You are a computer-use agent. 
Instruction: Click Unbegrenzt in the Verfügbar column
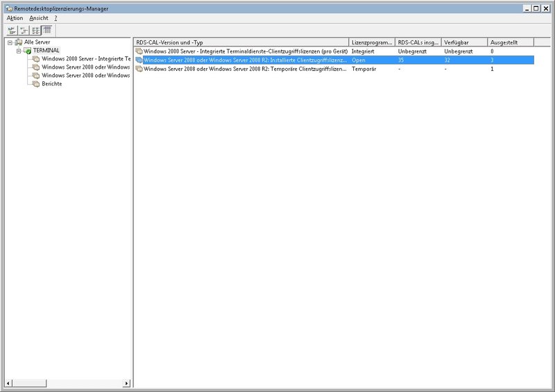click(x=459, y=51)
